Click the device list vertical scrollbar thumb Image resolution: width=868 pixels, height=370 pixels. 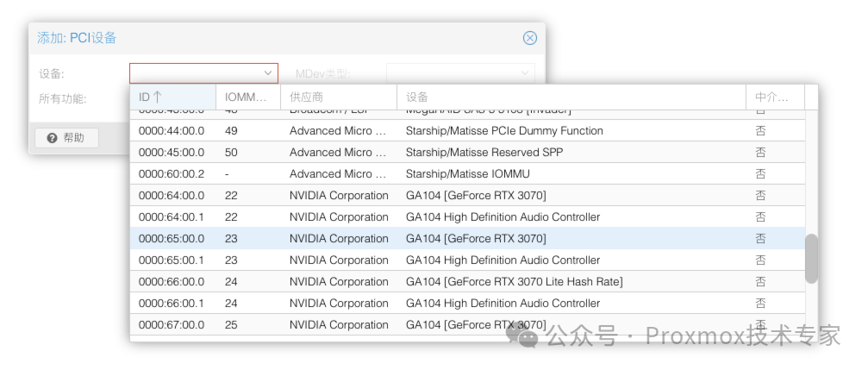pyautogui.click(x=811, y=258)
